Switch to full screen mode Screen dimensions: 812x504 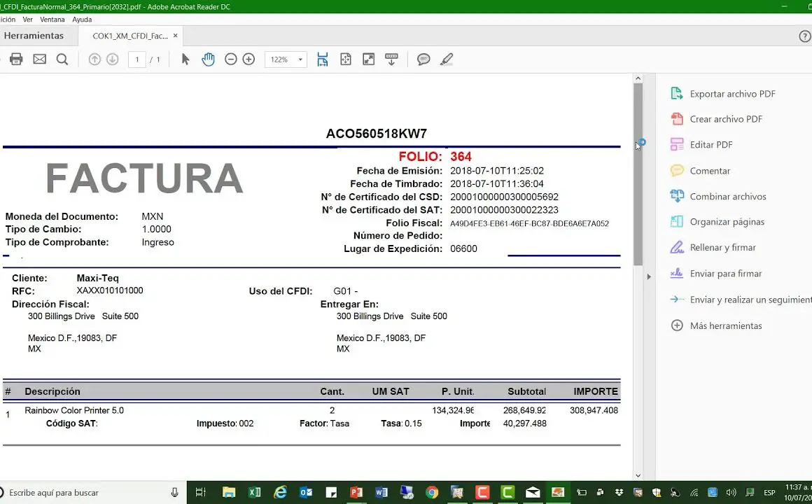pos(369,59)
